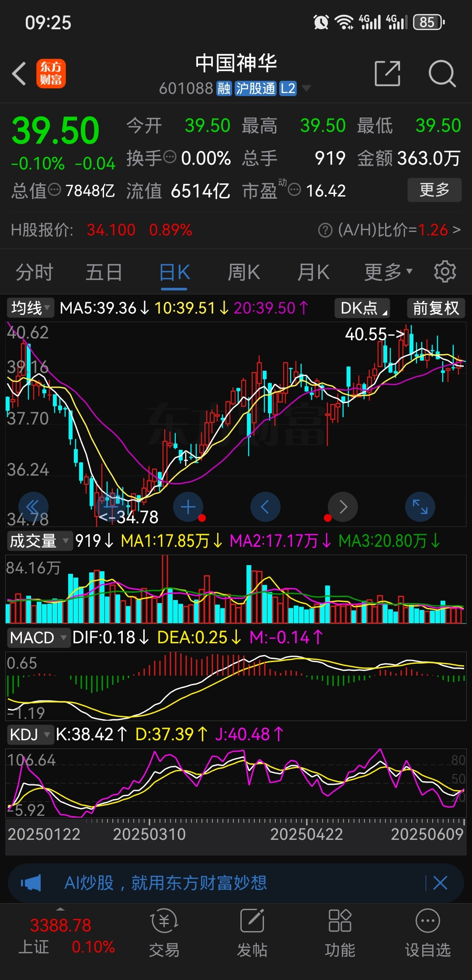Zoom in chart with plus button
Image resolution: width=472 pixels, height=980 pixels.
point(188,507)
